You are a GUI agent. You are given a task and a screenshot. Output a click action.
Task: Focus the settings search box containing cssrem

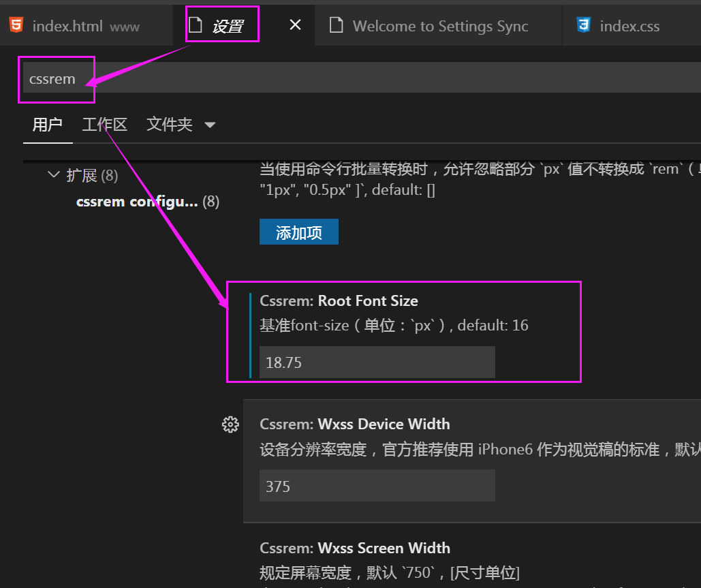click(362, 78)
